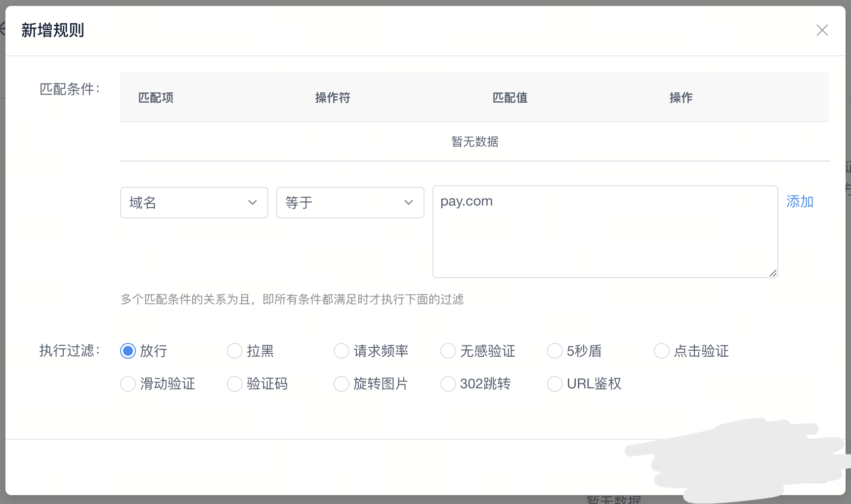This screenshot has width=851, height=504.
Task: Enable the 旋转图片 filter
Action: [x=341, y=384]
